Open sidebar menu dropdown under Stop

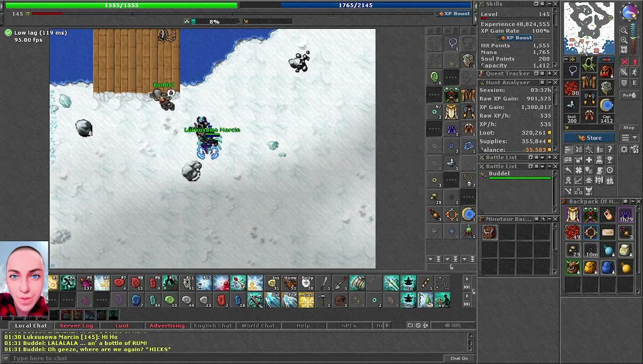(629, 138)
